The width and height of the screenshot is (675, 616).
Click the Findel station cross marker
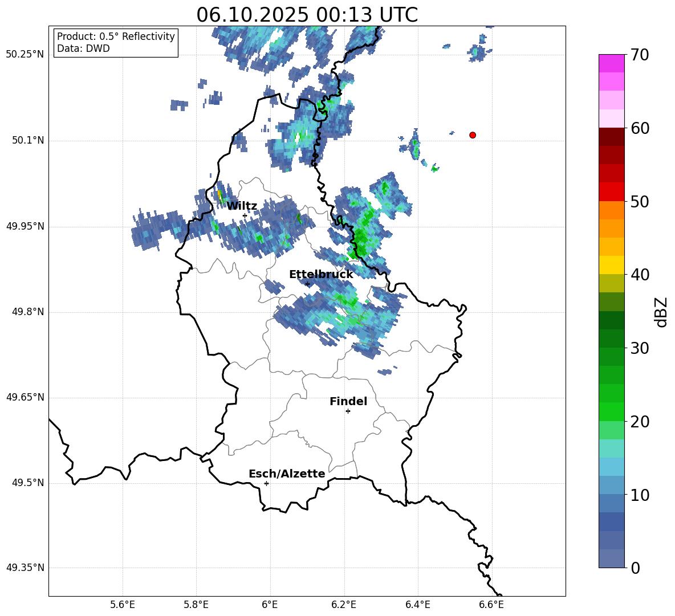coord(348,411)
